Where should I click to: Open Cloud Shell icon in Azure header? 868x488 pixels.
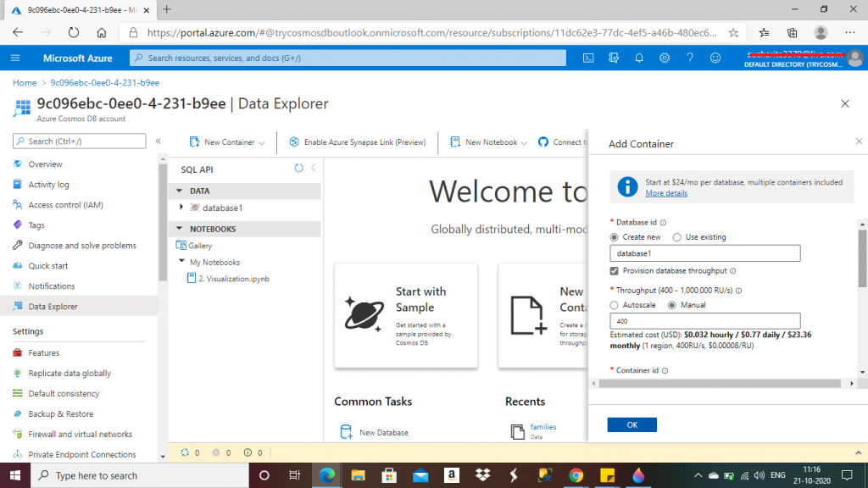point(588,58)
